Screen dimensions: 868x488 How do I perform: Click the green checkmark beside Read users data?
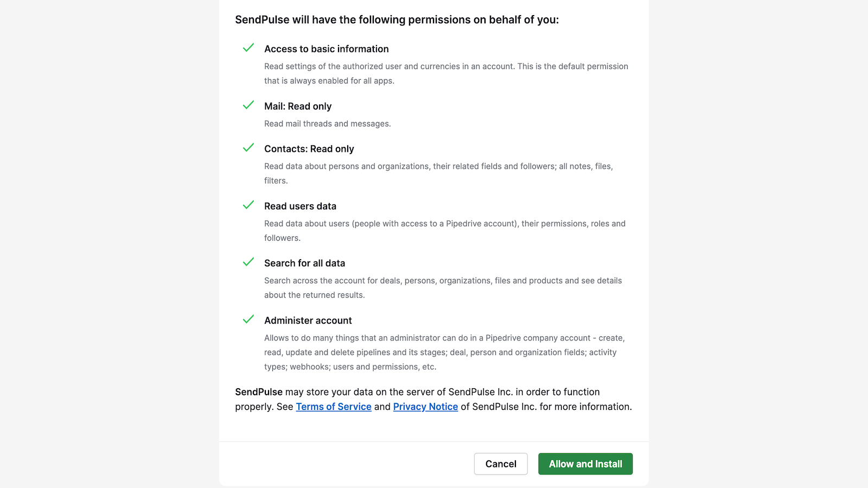248,205
